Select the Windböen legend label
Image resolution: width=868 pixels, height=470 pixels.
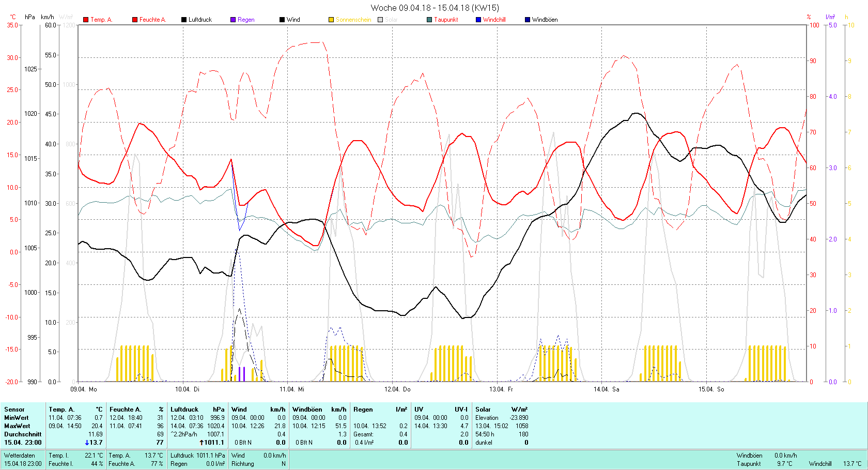point(545,20)
